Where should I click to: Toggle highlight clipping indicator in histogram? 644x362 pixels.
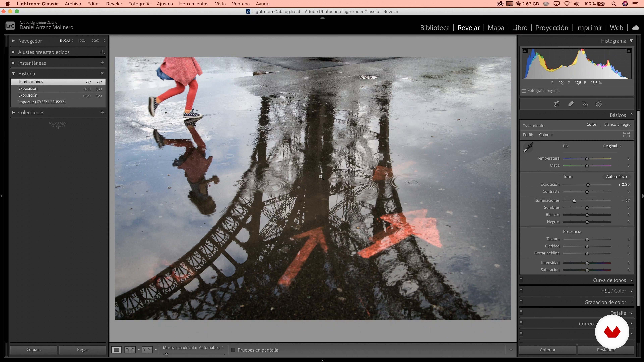click(x=629, y=51)
